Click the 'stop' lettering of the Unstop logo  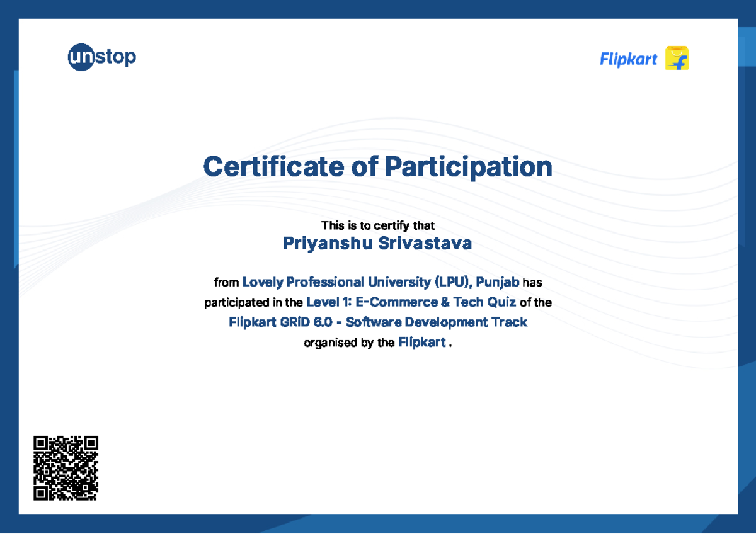pyautogui.click(x=115, y=58)
